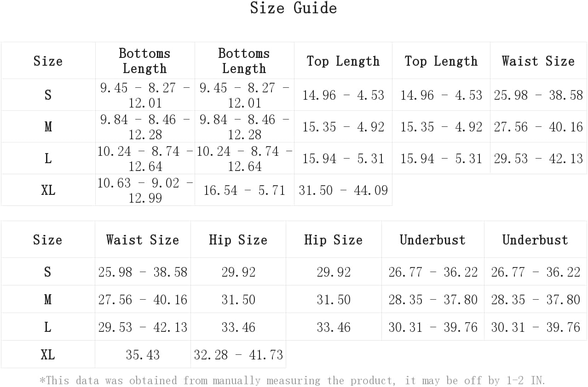Click the 29.53 - 42.13 cell in top table
This screenshot has height=387, width=588.
tap(538, 158)
